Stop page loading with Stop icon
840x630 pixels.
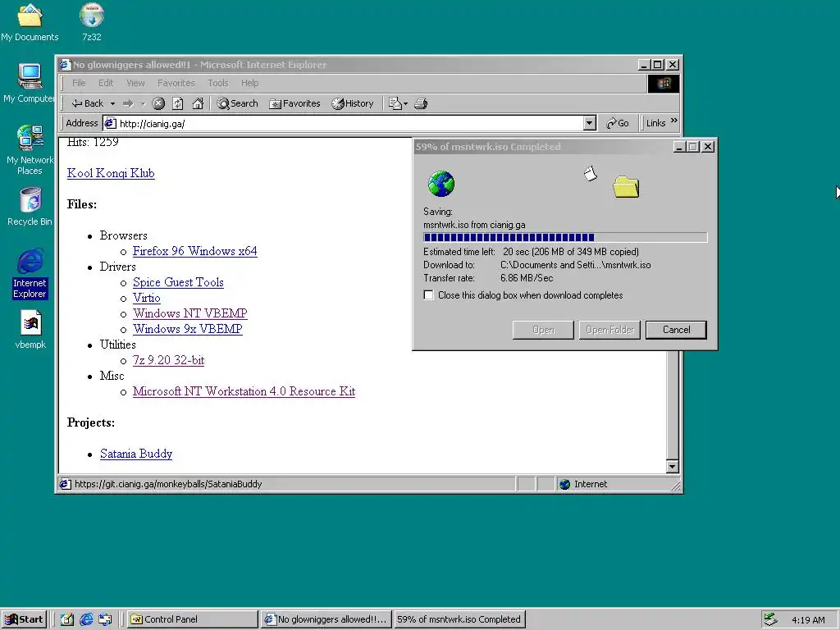(x=158, y=103)
